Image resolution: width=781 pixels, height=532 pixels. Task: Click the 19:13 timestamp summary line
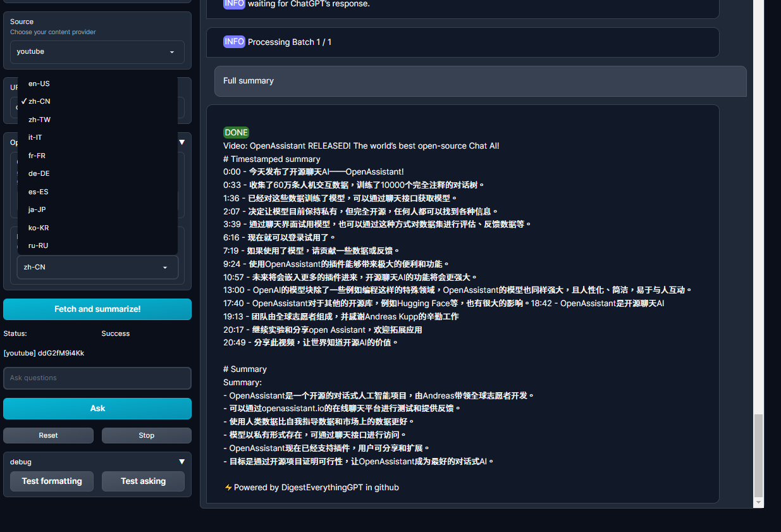(x=341, y=316)
